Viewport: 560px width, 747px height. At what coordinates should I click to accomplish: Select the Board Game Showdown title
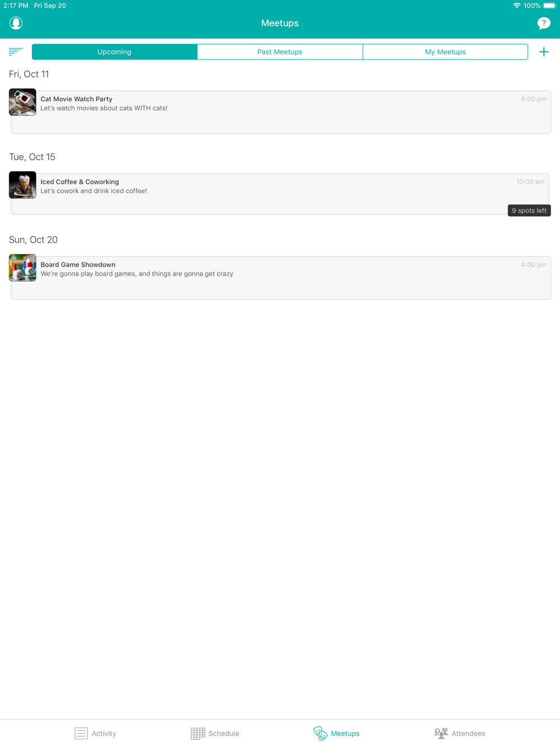point(78,264)
